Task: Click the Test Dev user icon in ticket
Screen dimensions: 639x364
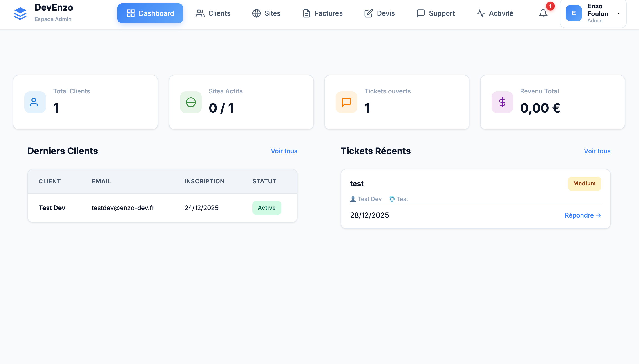Action: tap(352, 199)
